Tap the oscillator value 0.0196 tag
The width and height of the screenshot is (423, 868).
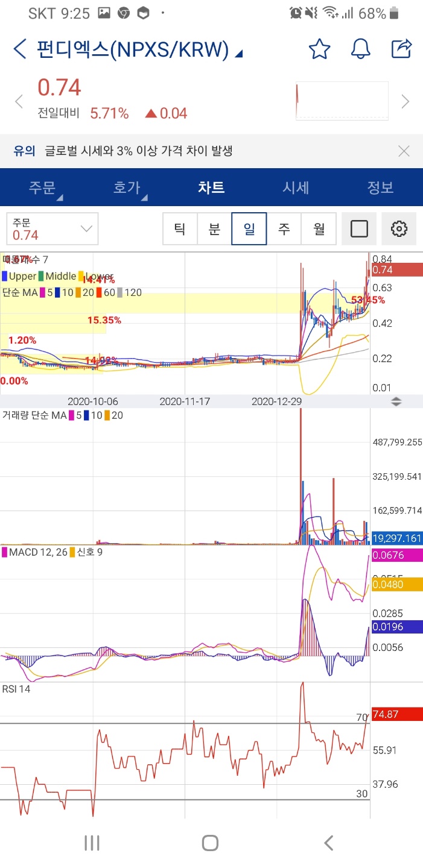[x=396, y=627]
